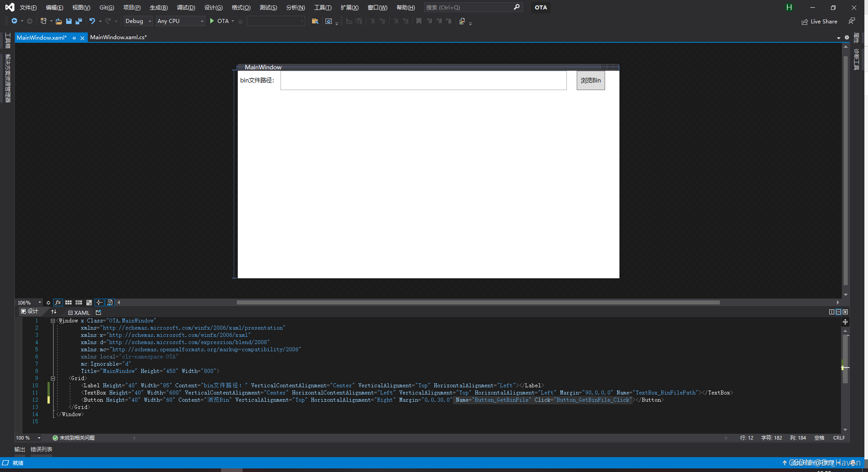
Task: Click the bin文件路径 label in designer
Action: [x=257, y=80]
